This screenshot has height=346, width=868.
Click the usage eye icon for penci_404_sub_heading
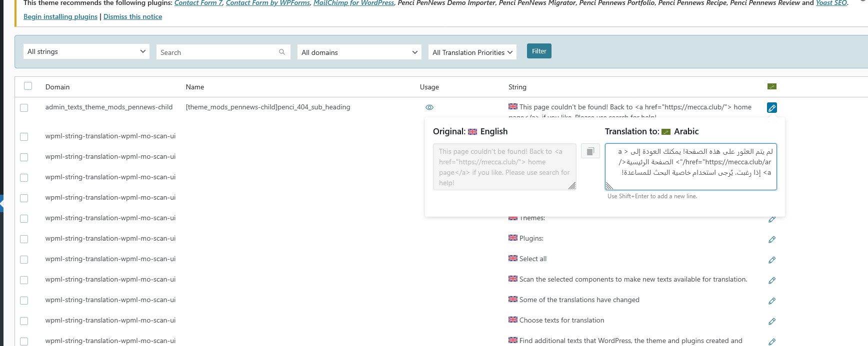click(429, 107)
